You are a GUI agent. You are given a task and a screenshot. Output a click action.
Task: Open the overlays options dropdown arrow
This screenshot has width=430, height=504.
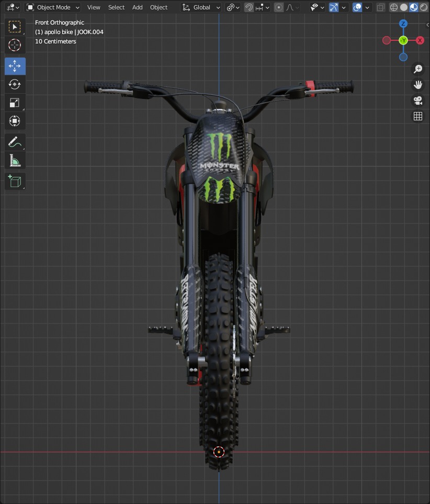tap(367, 7)
